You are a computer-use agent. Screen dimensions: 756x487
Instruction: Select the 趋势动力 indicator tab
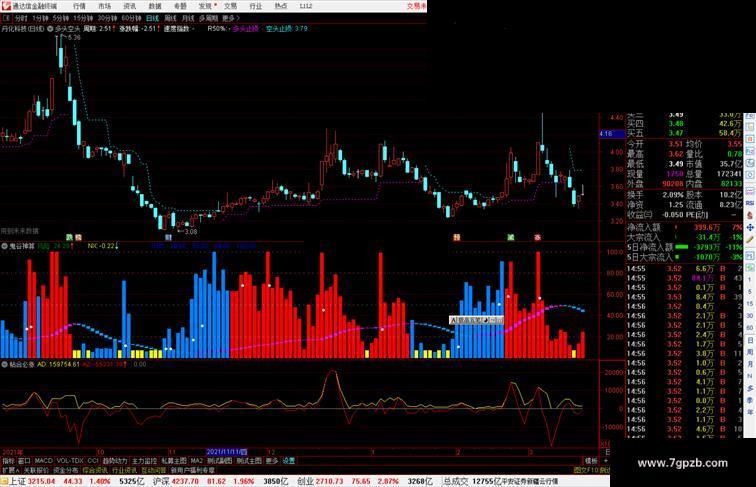[115, 461]
